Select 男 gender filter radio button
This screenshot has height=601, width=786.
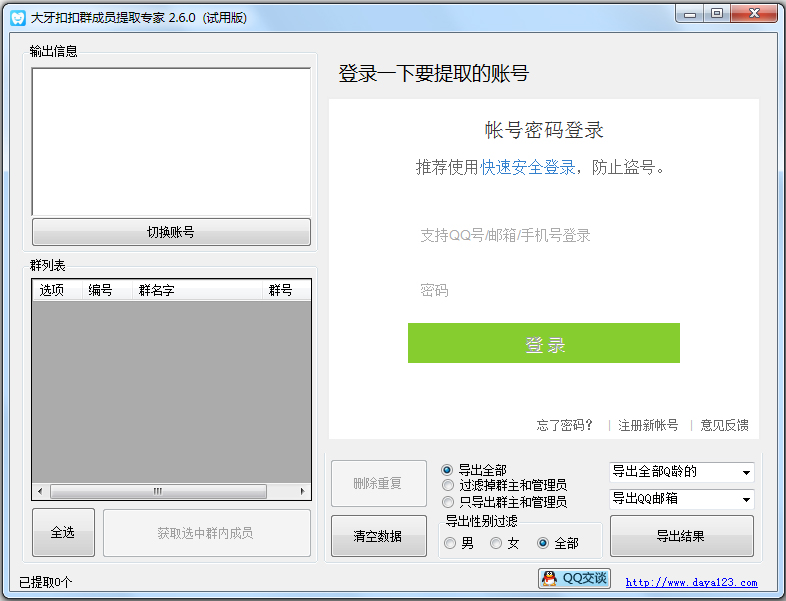click(451, 543)
